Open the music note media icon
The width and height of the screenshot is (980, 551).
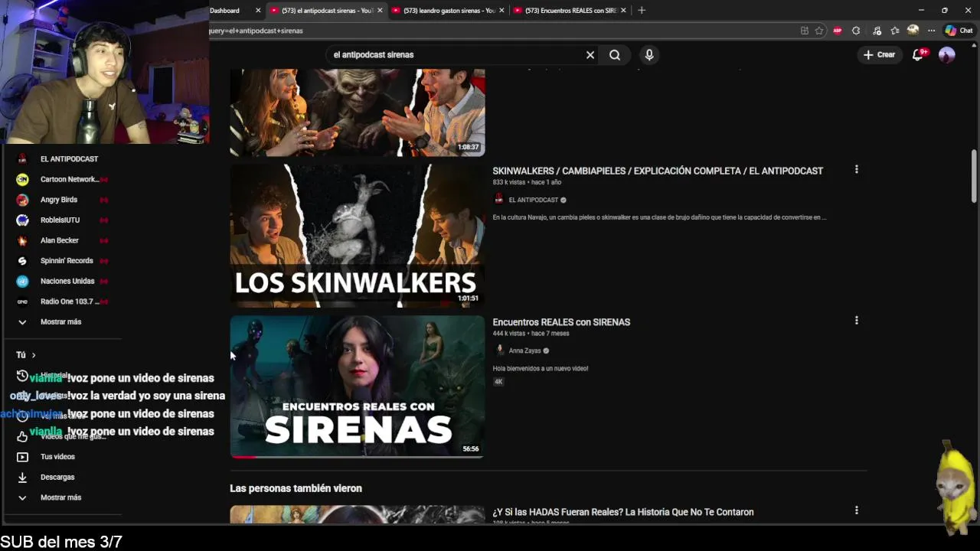coord(877,31)
